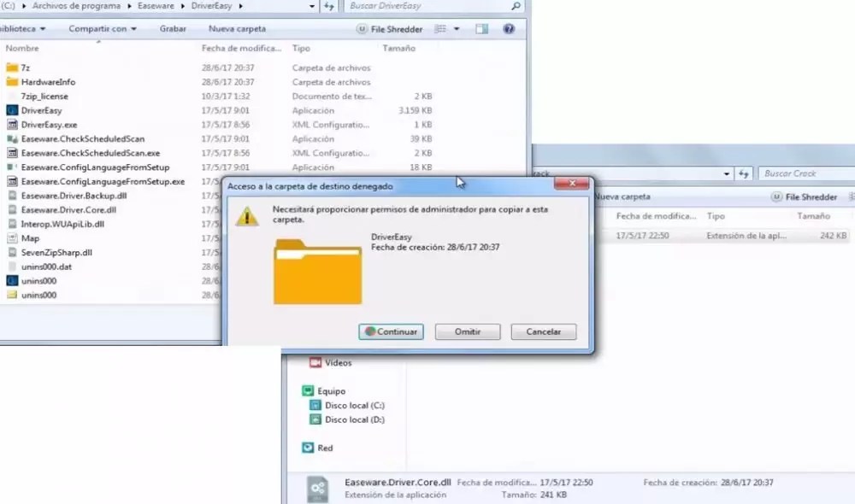Click Easeware breadcrumb segment
This screenshot has width=855, height=504.
156,6
